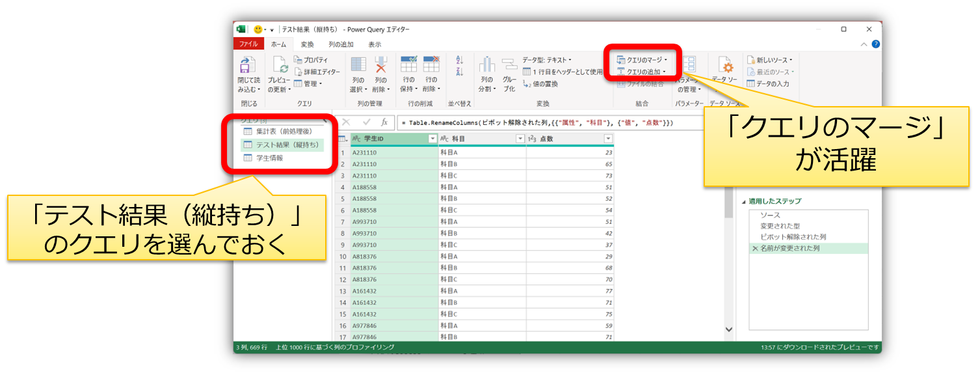Open the 学生ID column filter dropdown
980x375 pixels.
coord(432,139)
